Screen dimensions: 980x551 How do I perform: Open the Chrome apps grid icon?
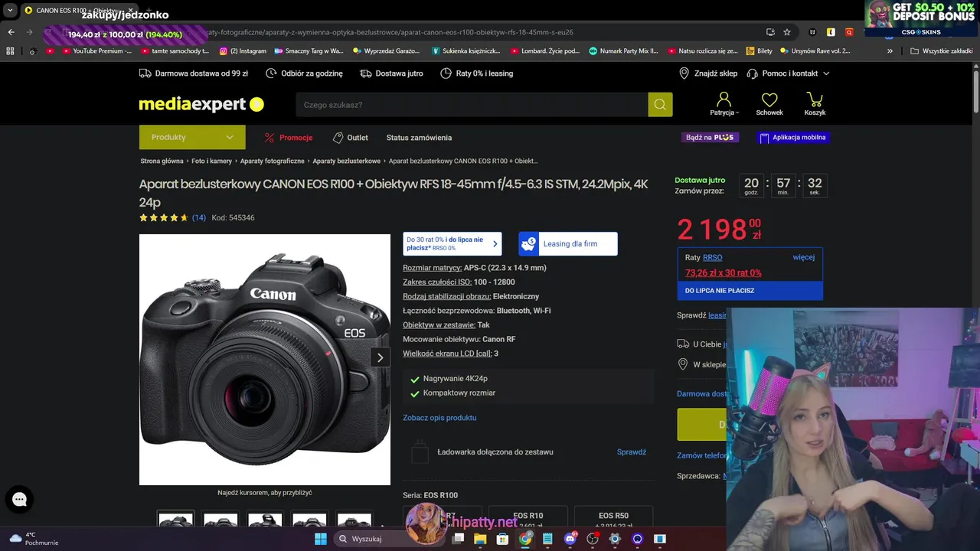coord(10,51)
